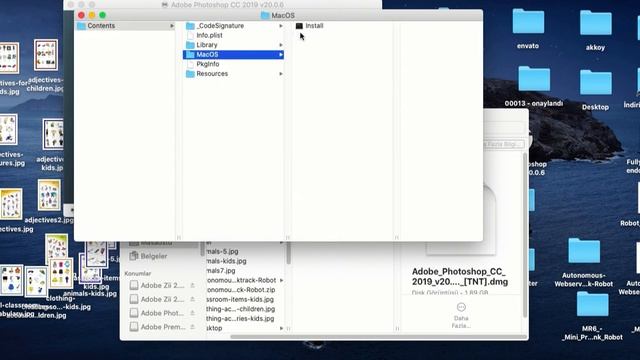640x360 pixels.
Task: Open the Autonomous-Webserv...k-Robot folder
Action: [584, 250]
